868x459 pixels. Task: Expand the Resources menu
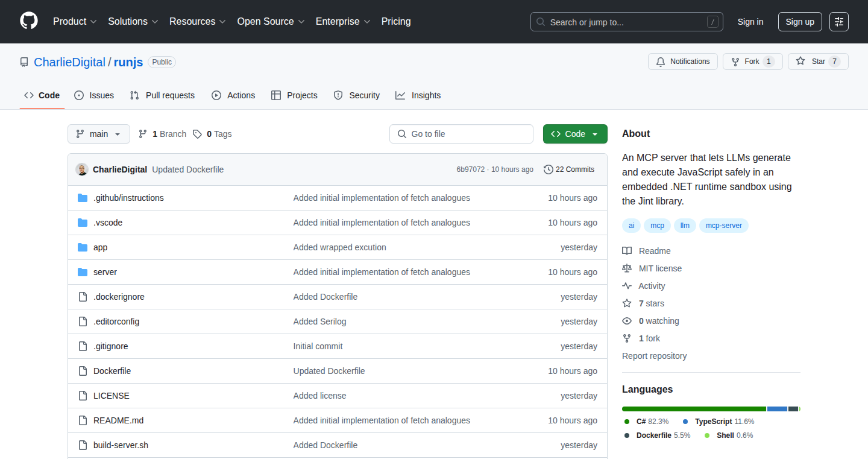(198, 22)
